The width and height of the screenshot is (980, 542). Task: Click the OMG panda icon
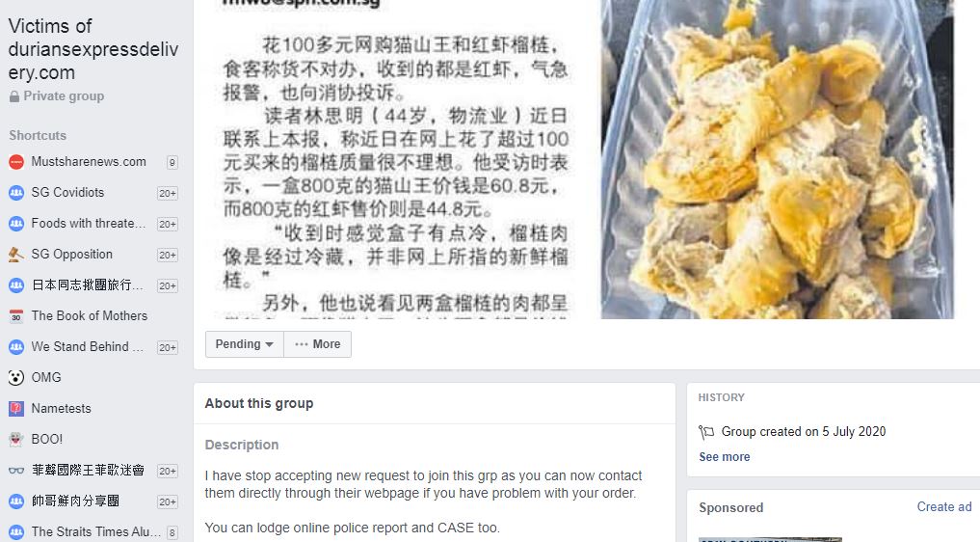tap(16, 378)
